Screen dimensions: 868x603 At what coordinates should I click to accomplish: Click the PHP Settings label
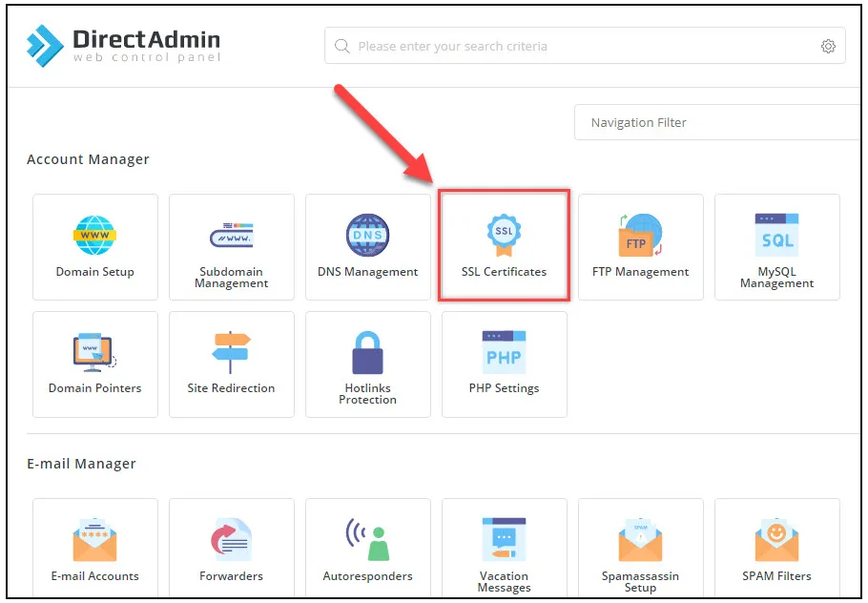pos(504,388)
